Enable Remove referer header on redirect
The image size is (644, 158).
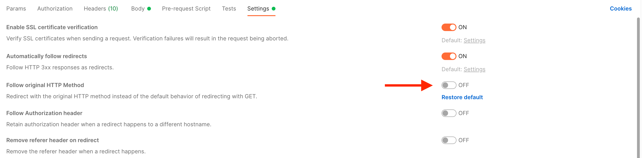(449, 140)
